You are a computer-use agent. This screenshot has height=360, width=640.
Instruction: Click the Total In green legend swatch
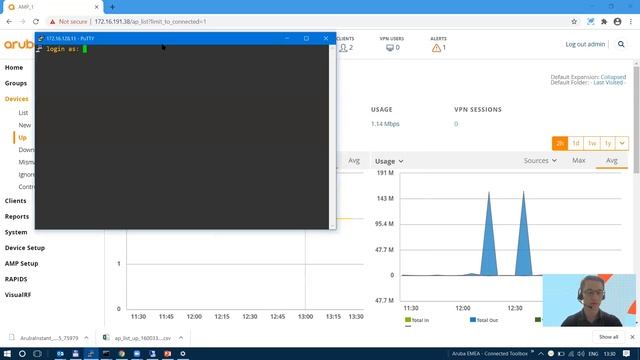coord(407,320)
